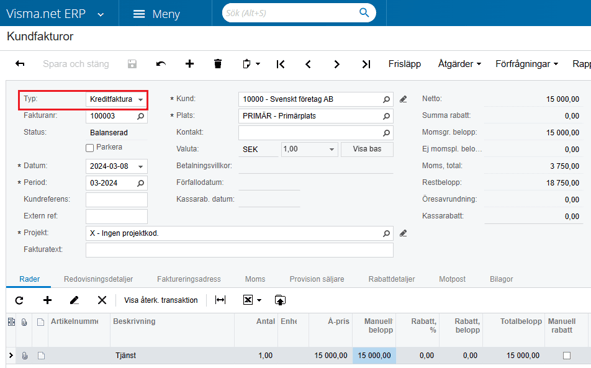Open the Åtgärder dropdown menu
The width and height of the screenshot is (591, 368).
tap(459, 64)
